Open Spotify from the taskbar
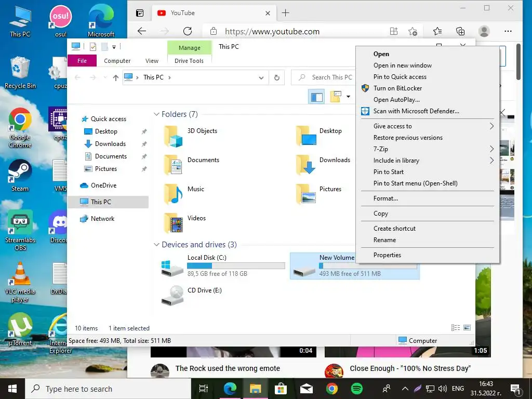This screenshot has width=532, height=399. pos(356,389)
